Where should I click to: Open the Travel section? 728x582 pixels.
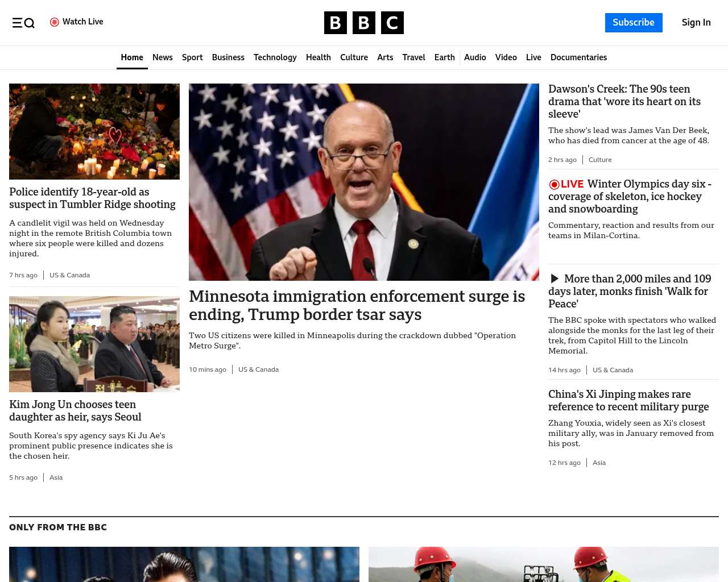click(413, 57)
